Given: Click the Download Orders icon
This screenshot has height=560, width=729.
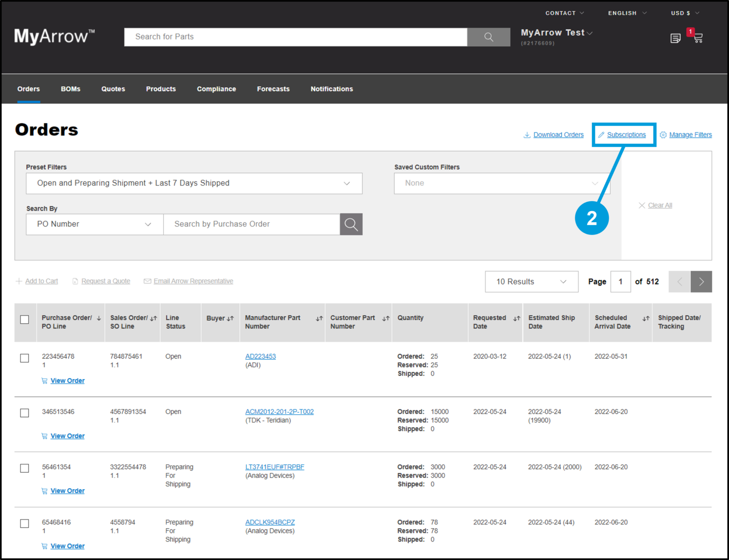Looking at the screenshot, I should tap(527, 135).
